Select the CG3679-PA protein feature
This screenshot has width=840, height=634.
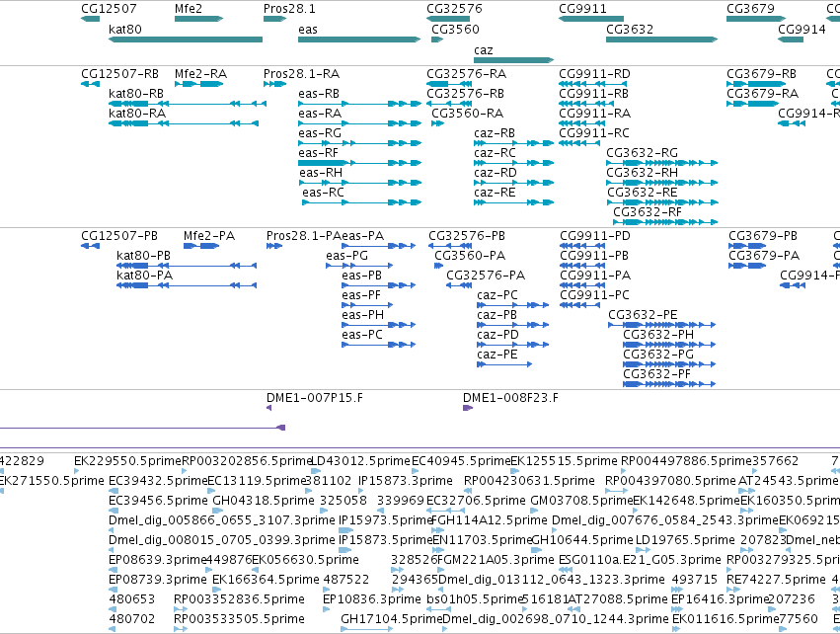click(x=747, y=266)
